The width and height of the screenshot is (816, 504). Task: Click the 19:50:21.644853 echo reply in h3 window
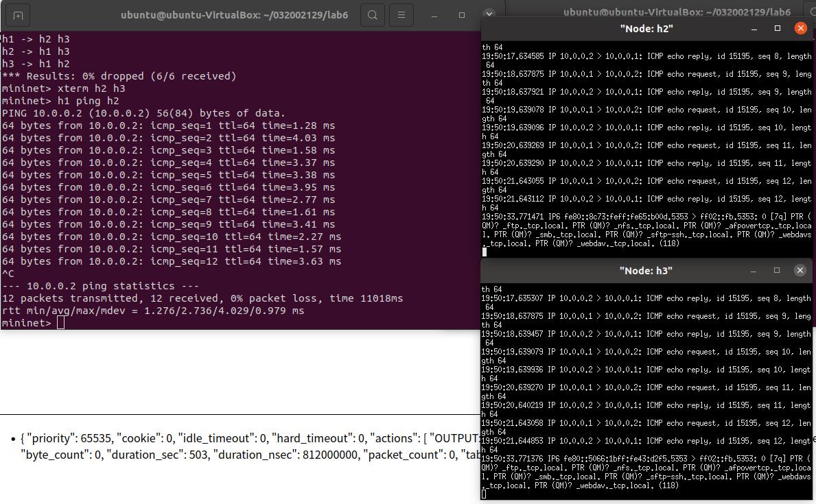click(646, 445)
